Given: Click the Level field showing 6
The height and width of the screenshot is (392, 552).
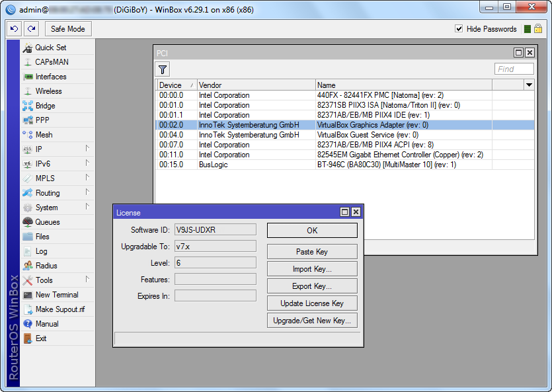Looking at the screenshot, I should click(216, 263).
